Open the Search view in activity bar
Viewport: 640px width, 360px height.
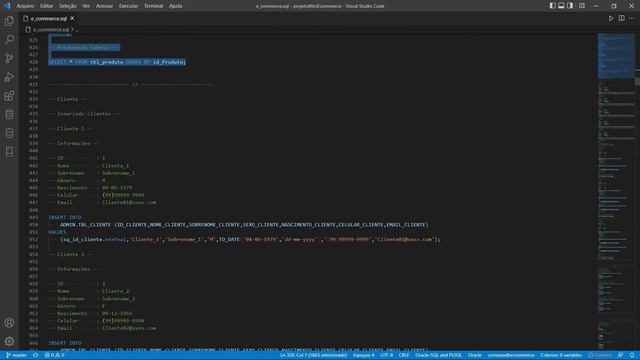[9, 40]
